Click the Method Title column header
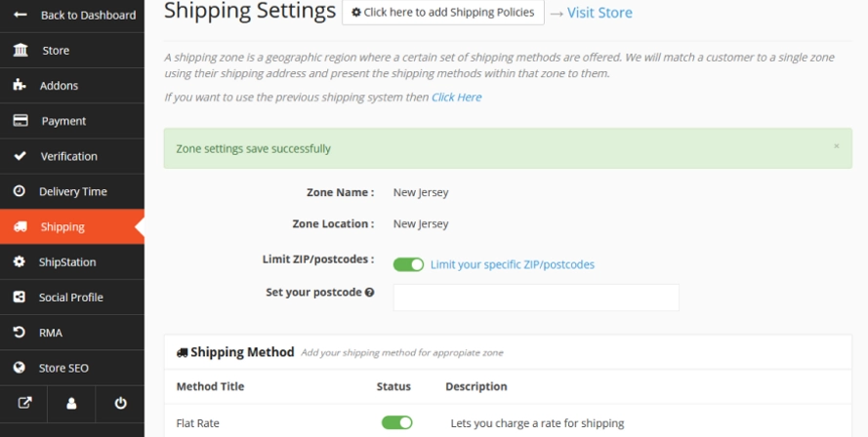 210,386
